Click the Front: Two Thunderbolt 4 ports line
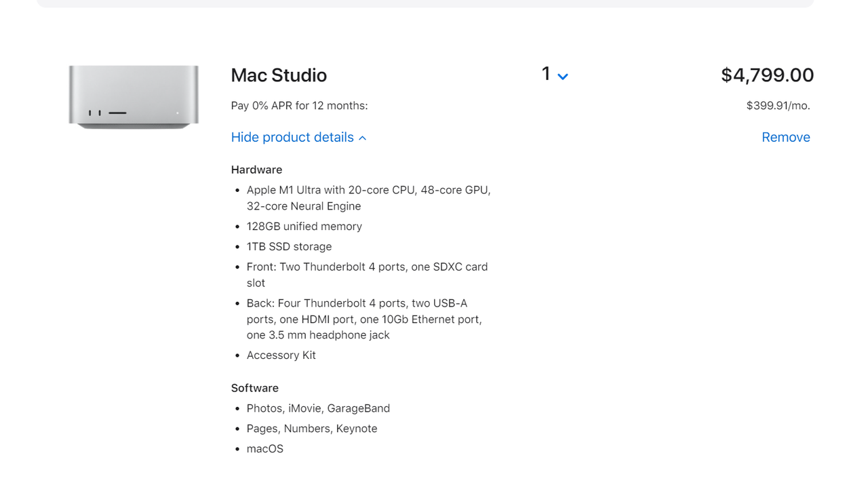 click(x=367, y=275)
